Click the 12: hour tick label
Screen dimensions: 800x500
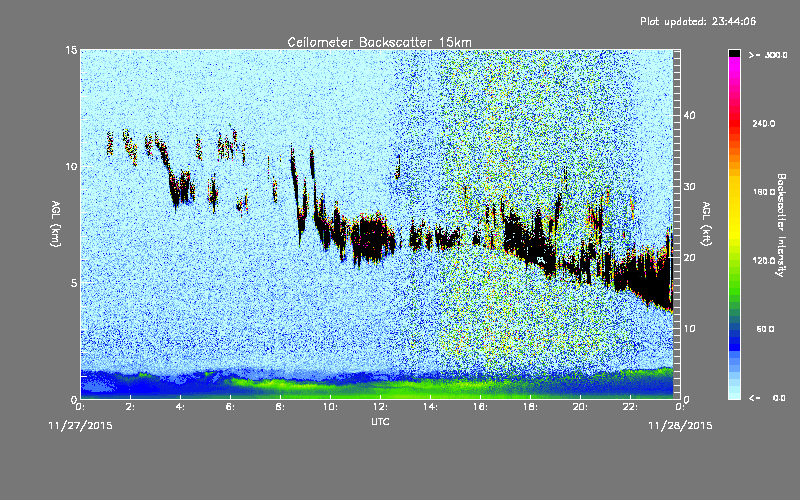(x=380, y=407)
